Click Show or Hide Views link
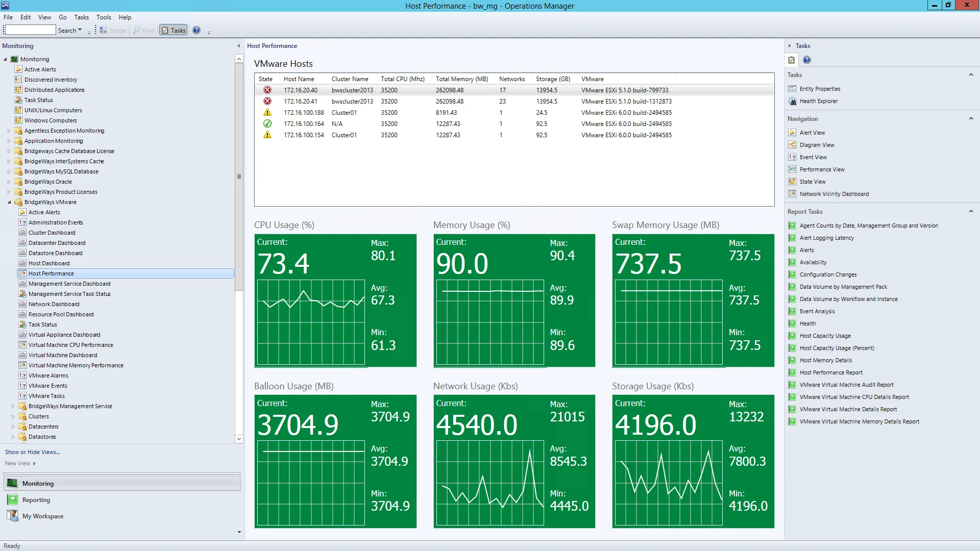This screenshot has height=551, width=980. coord(32,452)
